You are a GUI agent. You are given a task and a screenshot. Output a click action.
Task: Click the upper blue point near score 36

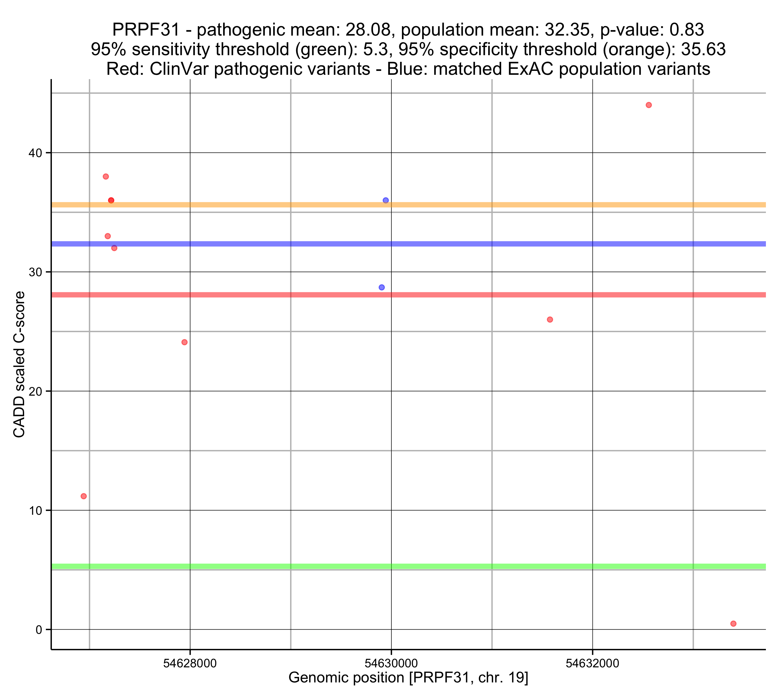click(x=385, y=200)
